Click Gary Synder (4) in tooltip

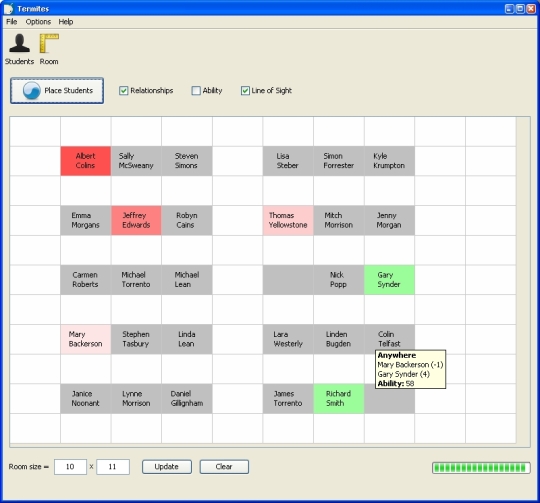(x=404, y=374)
